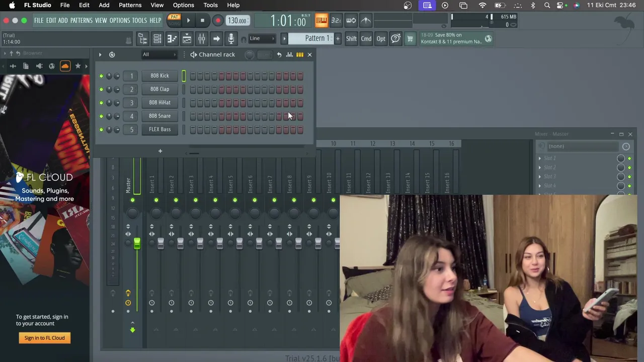Click the graph editor bars icon
The height and width of the screenshot is (362, 644).
[x=289, y=54]
